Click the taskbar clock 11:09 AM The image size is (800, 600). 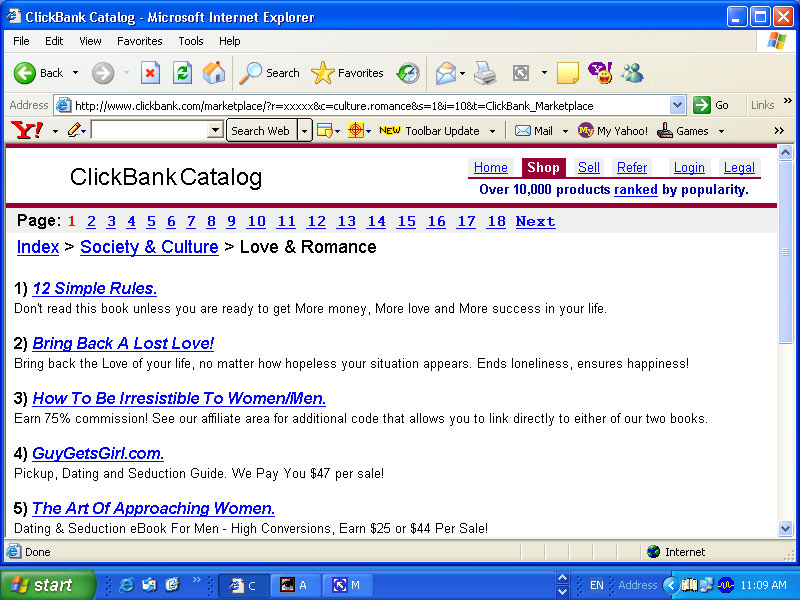[x=763, y=585]
